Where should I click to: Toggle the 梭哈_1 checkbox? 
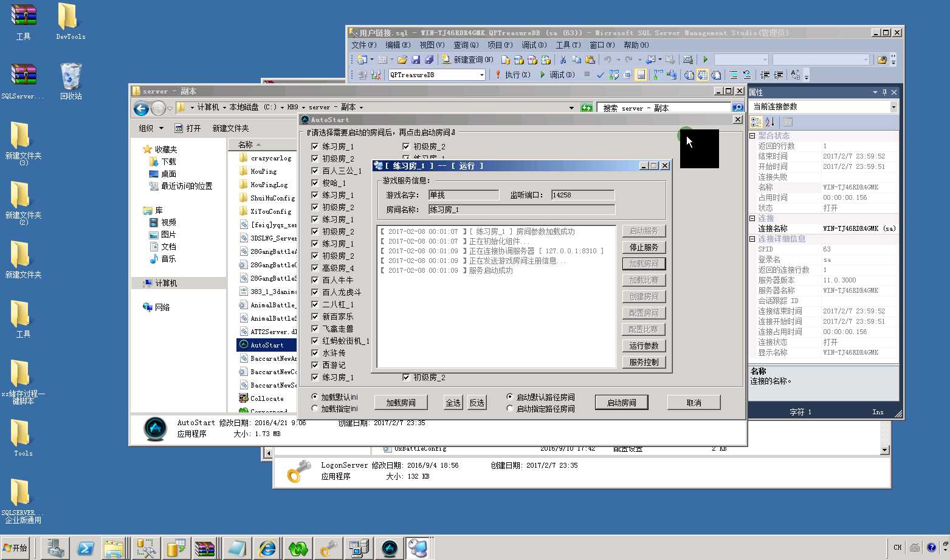point(315,183)
